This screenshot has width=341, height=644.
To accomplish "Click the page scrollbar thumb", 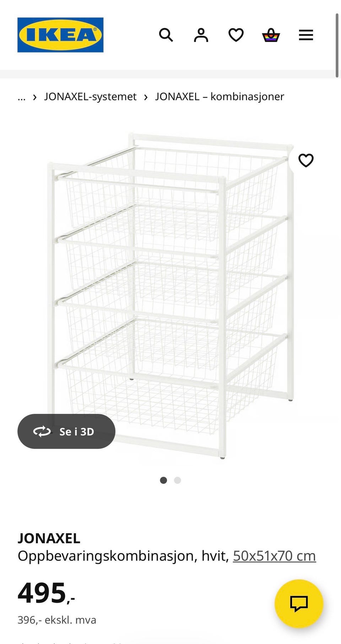I will 337,45.
